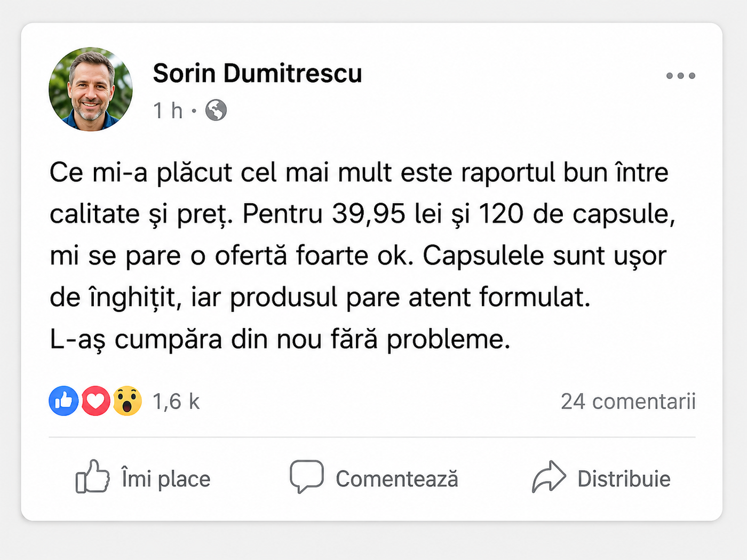
Task: Toggle like with Îmi place label
Action: [x=166, y=479]
